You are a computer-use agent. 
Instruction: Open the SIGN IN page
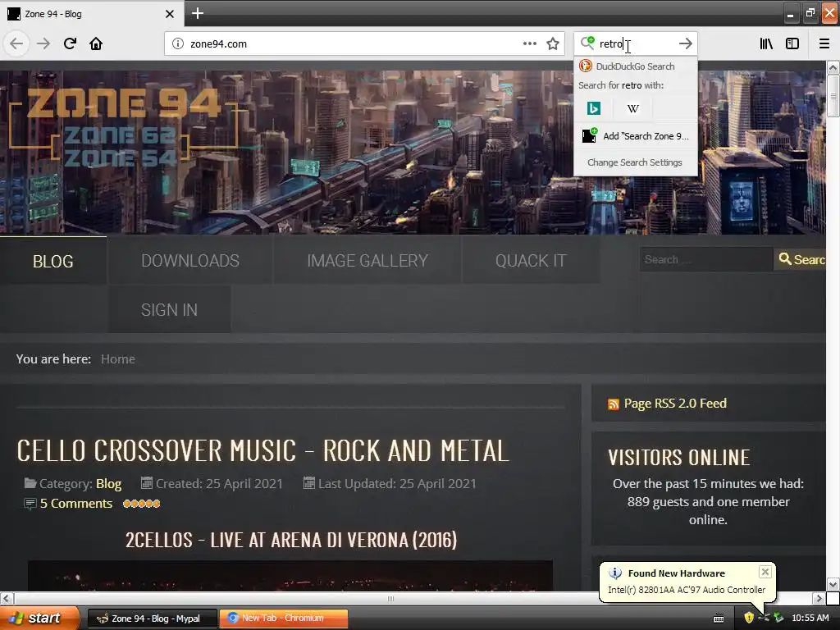pos(169,309)
